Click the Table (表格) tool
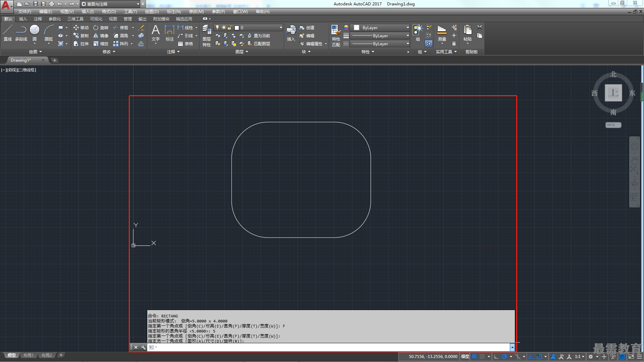Viewport: 644px width, 362px height. coord(185,44)
